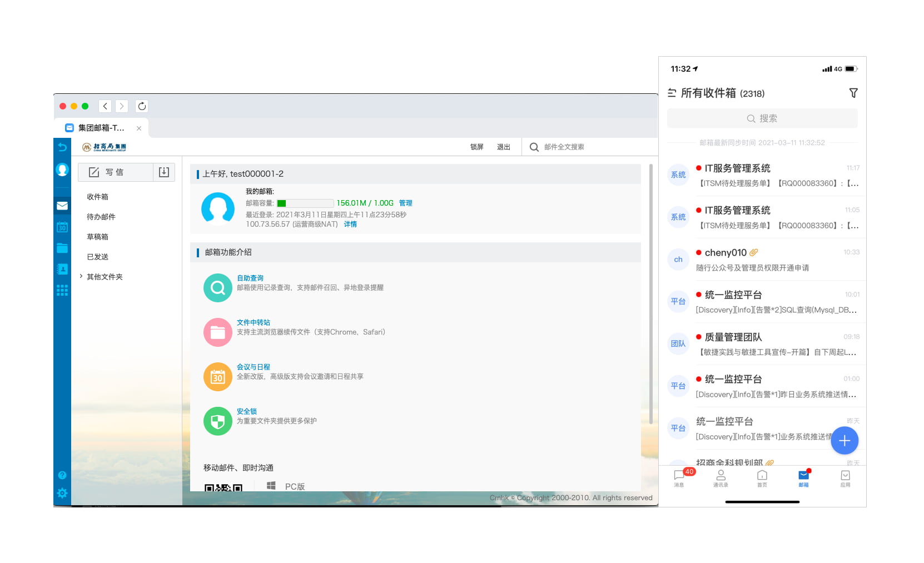Click the 管理 mailbox capacity link
The height and width of the screenshot is (563, 924).
click(406, 203)
